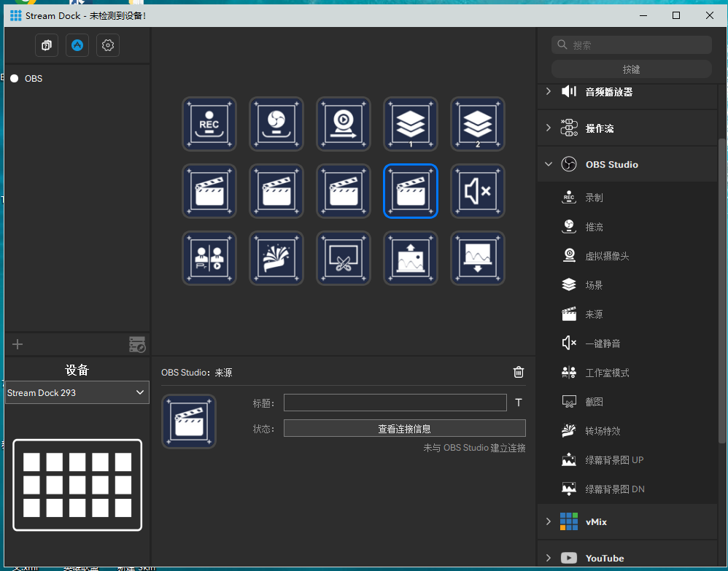Select the green screen background up key

tap(411, 258)
